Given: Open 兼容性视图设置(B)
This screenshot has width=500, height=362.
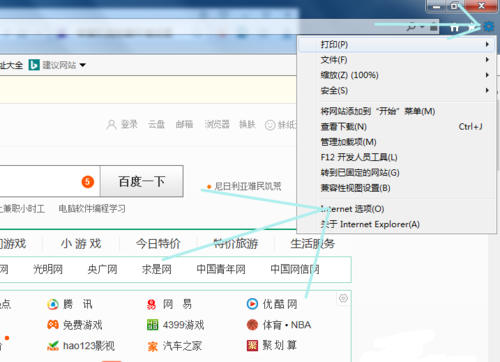Looking at the screenshot, I should 396,188.
